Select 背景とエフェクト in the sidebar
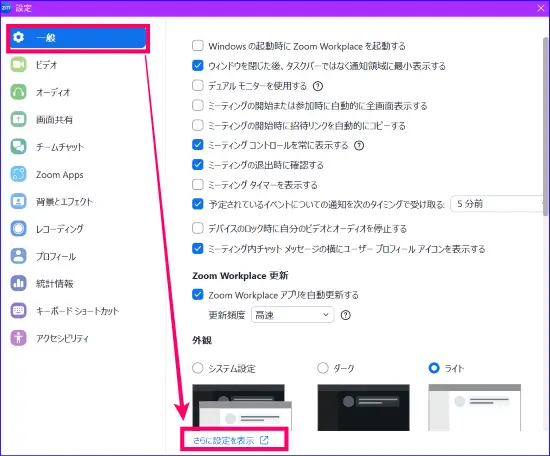This screenshot has height=456, width=550. tap(78, 202)
